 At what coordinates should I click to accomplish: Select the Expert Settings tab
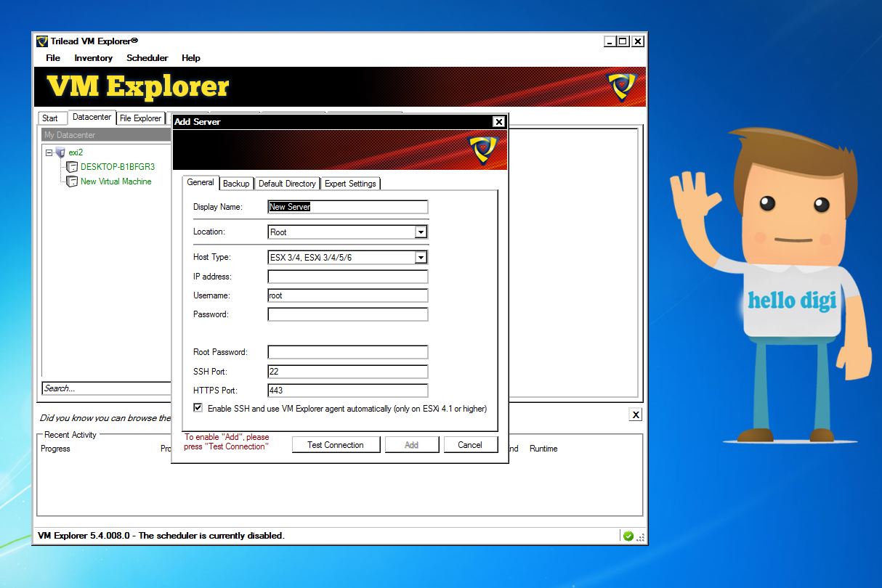(x=350, y=184)
